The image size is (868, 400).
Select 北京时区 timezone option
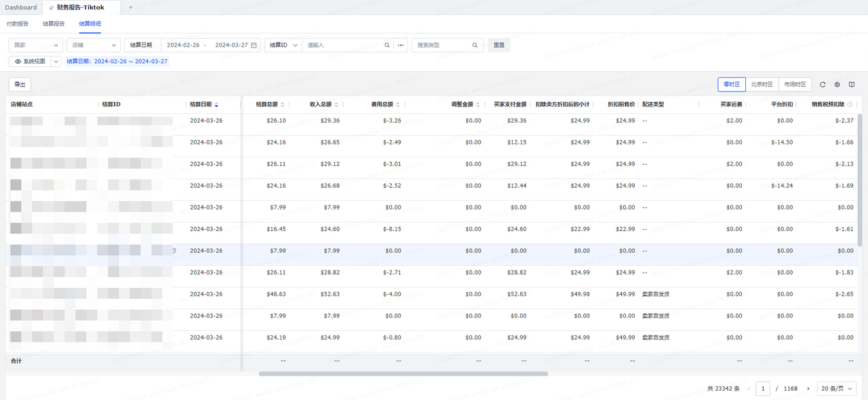762,85
